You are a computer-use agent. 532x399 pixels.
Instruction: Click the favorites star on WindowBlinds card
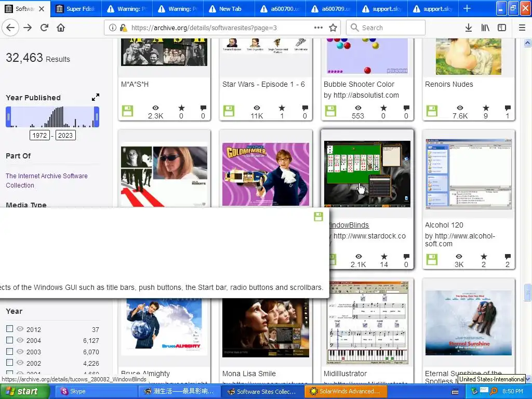pyautogui.click(x=384, y=257)
